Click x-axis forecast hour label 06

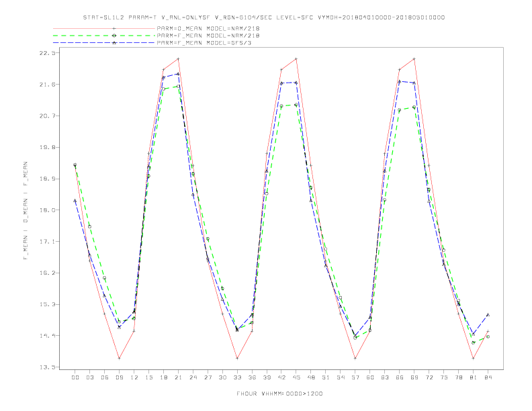click(105, 377)
